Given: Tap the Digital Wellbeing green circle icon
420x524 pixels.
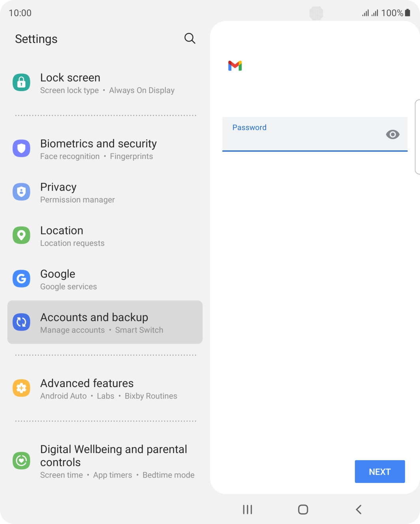Looking at the screenshot, I should 21,460.
